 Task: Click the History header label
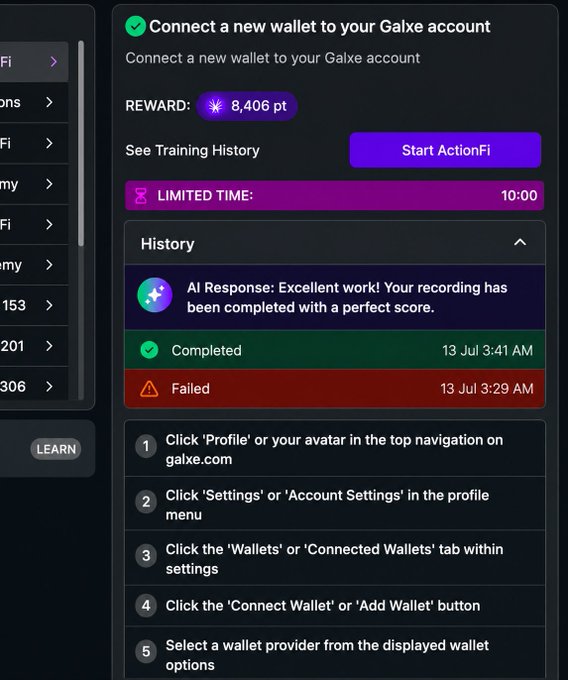click(167, 244)
